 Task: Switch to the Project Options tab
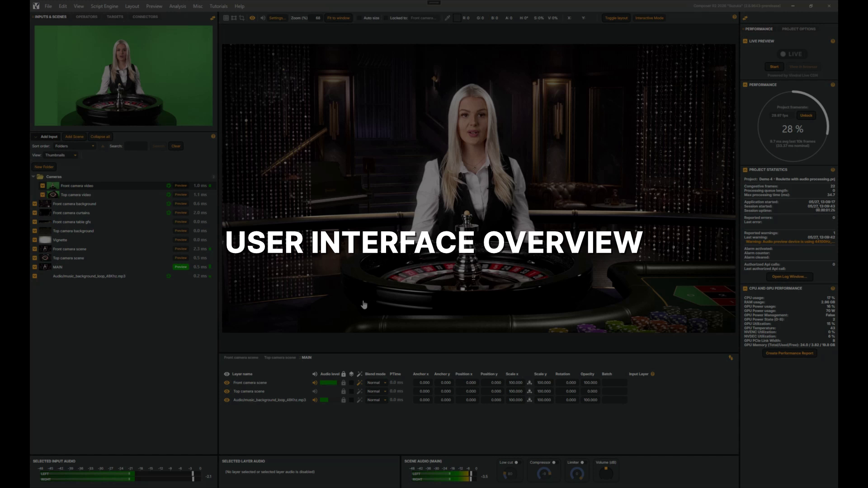coord(799,29)
